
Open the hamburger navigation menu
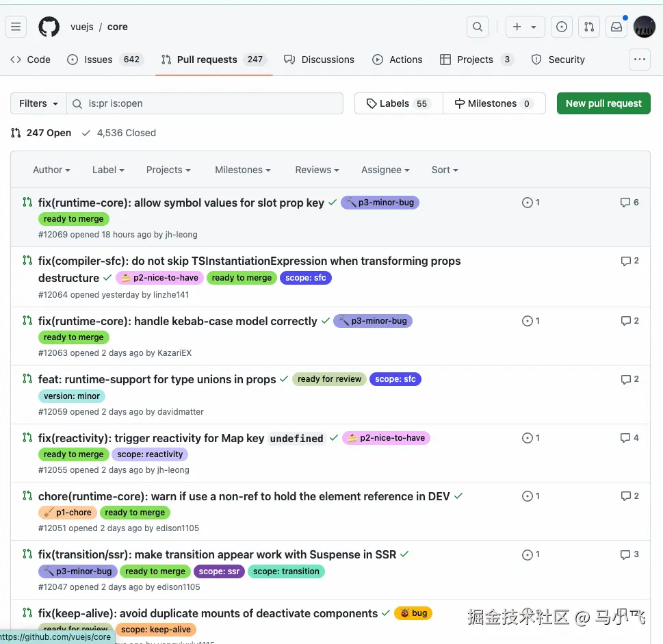pyautogui.click(x=16, y=27)
